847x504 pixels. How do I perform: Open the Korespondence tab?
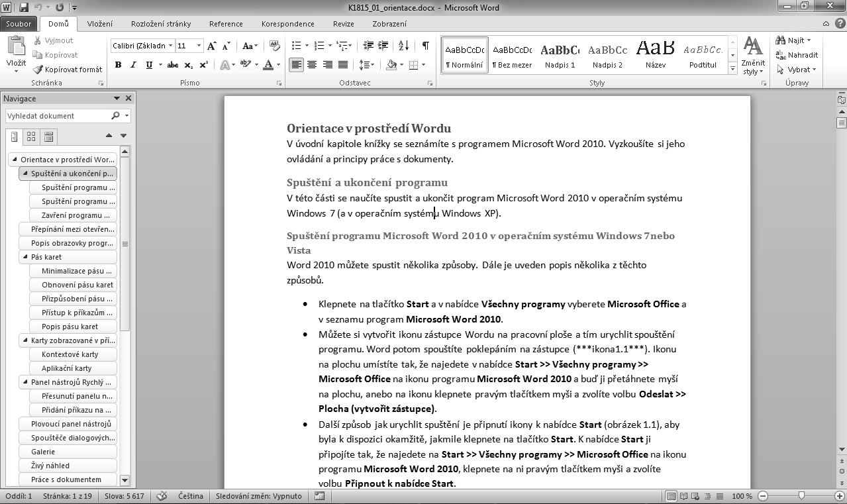pos(288,24)
